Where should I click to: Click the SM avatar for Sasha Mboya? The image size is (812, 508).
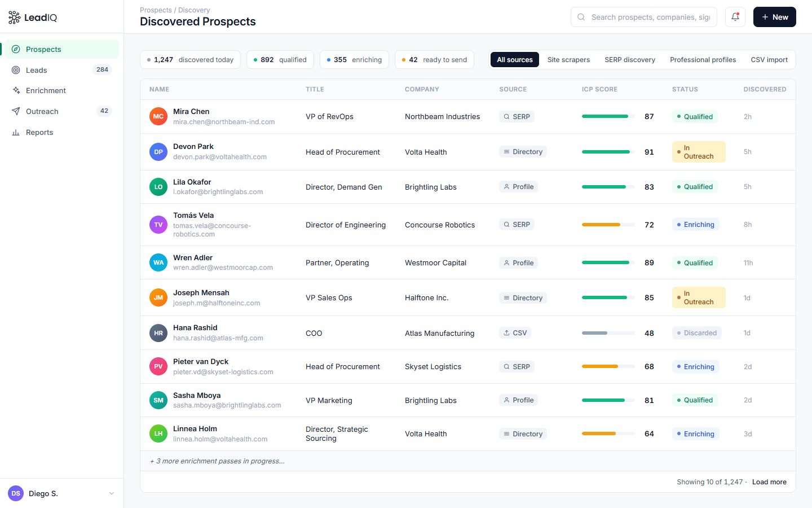[158, 400]
